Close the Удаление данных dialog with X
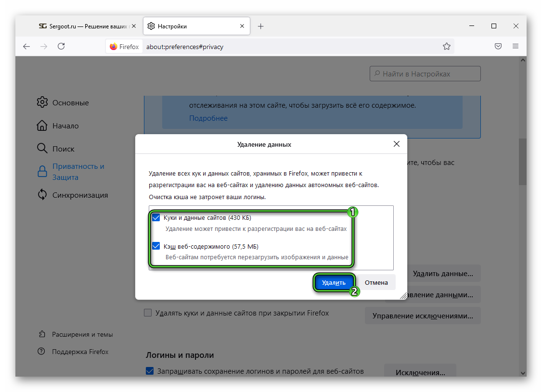The height and width of the screenshot is (392, 542). click(396, 144)
